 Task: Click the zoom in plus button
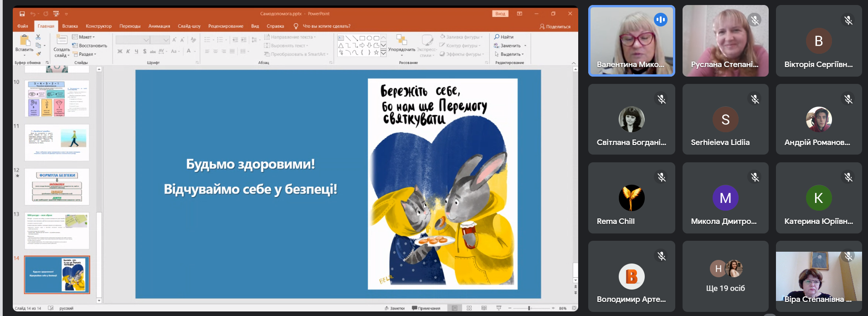[553, 308]
